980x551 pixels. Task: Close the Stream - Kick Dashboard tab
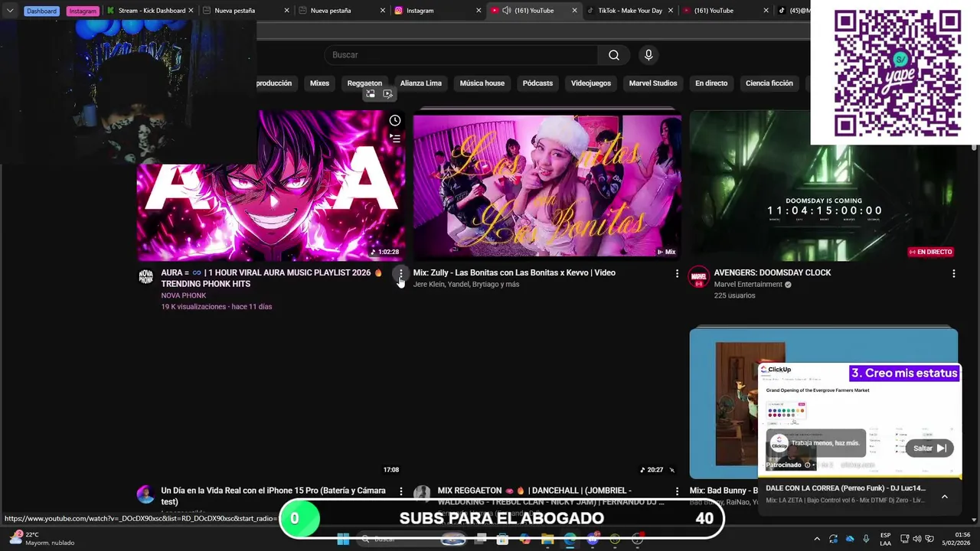(x=191, y=11)
